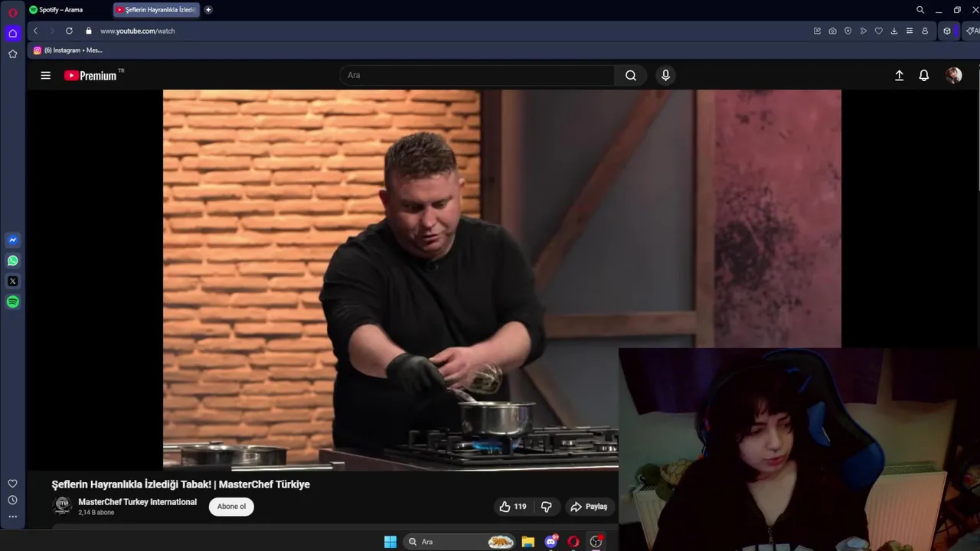This screenshot has height=551, width=980.
Task: Like the video with 119 likes
Action: 513,507
